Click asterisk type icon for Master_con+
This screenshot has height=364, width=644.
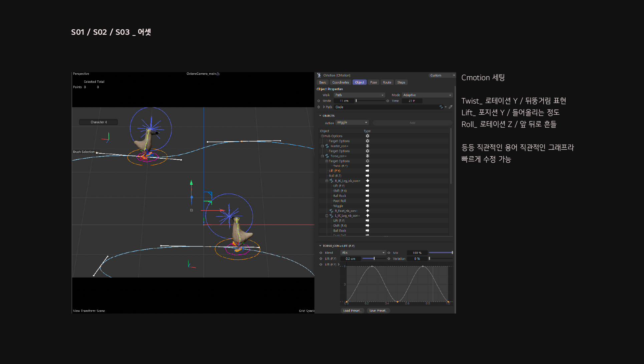click(x=367, y=146)
